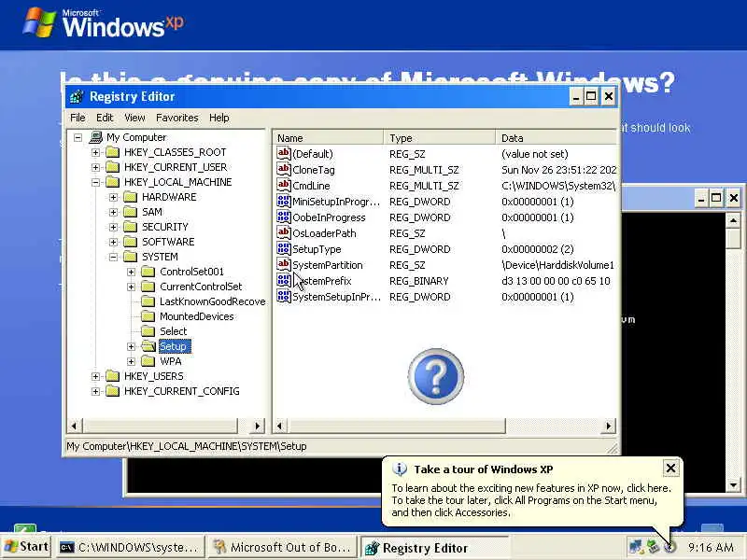Select the MiniSetupInProgress DWORD icon
747x560 pixels.
tap(284, 201)
